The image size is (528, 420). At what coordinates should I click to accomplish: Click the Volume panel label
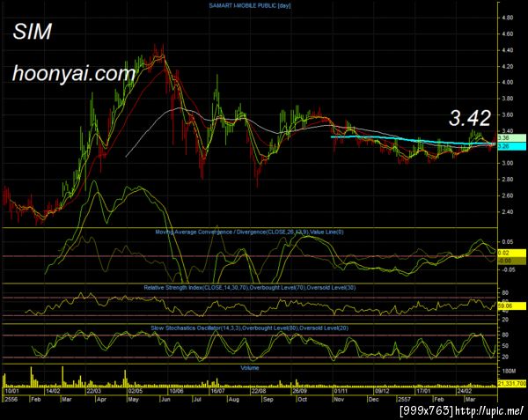point(250,368)
